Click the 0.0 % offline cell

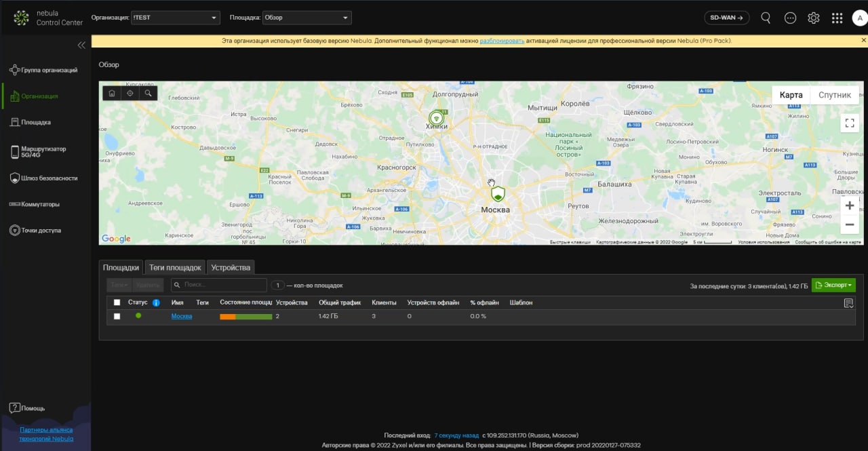point(478,316)
